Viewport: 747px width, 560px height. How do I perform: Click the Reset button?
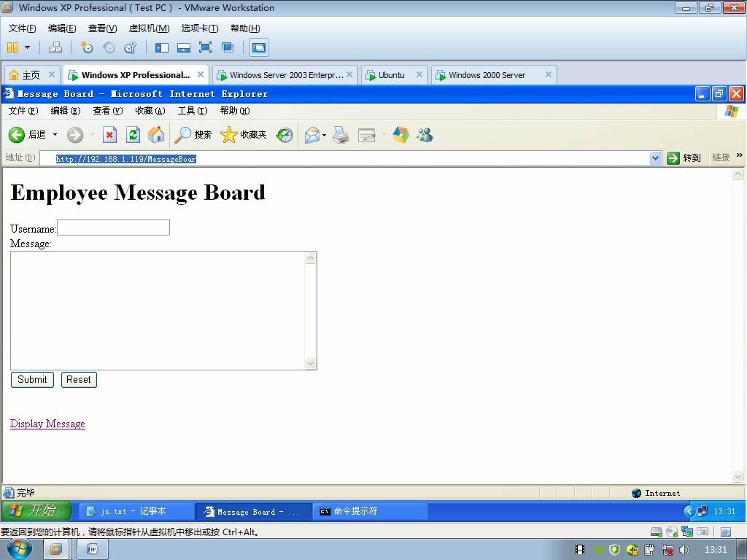point(79,380)
